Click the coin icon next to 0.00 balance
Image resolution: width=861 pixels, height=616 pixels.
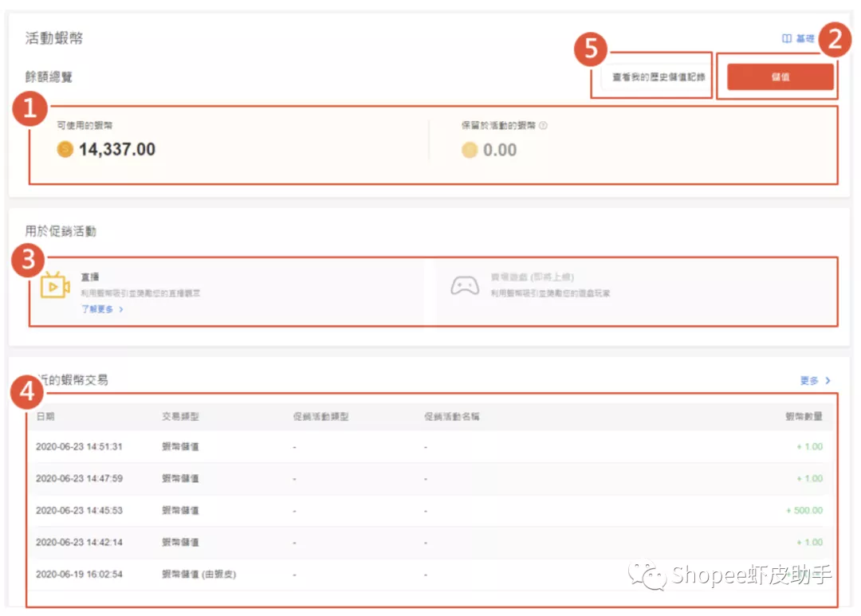point(470,150)
